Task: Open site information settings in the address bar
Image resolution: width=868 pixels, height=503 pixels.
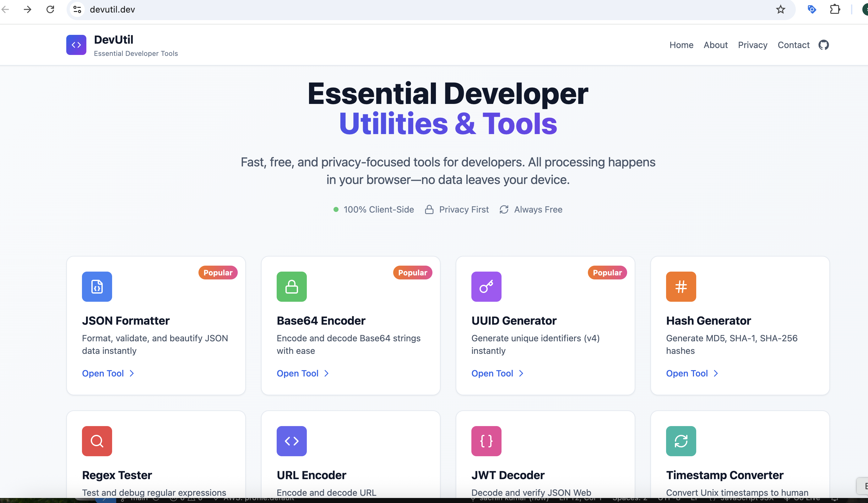Action: pyautogui.click(x=77, y=9)
